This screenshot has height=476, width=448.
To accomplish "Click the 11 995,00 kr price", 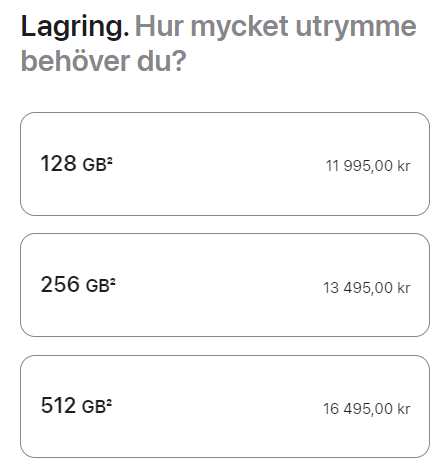I will [368, 166].
